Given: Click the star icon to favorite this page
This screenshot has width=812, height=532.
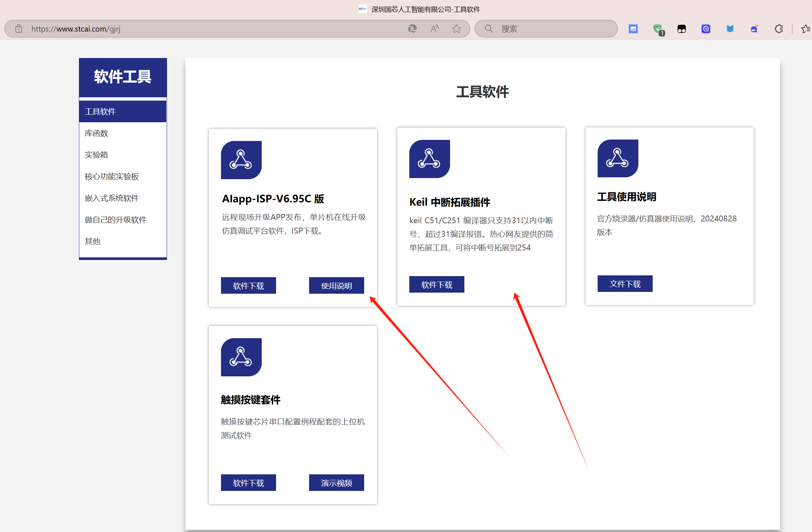Looking at the screenshot, I should [x=456, y=29].
